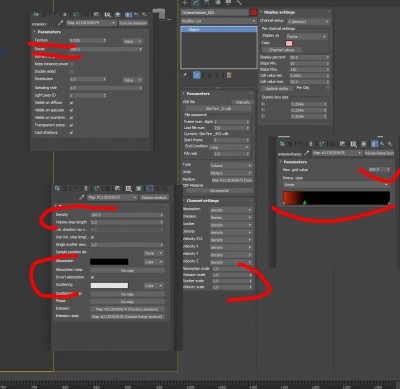This screenshot has width=400, height=389.
Task: Click the pin stack icon below modifier stack
Action: 185,75
